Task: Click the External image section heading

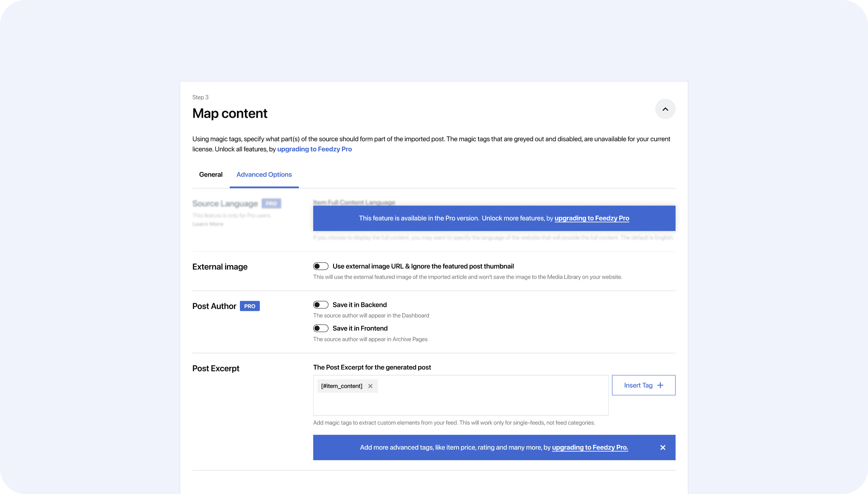Action: pos(220,267)
